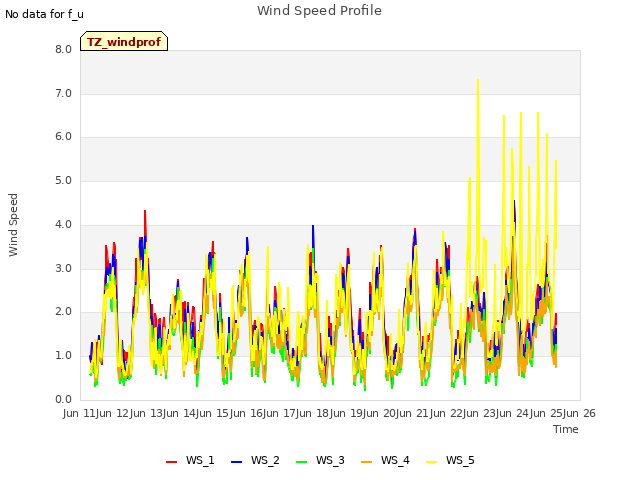Click the Wind Speed y-axis label
The height and width of the screenshot is (480, 640).
pos(13,225)
